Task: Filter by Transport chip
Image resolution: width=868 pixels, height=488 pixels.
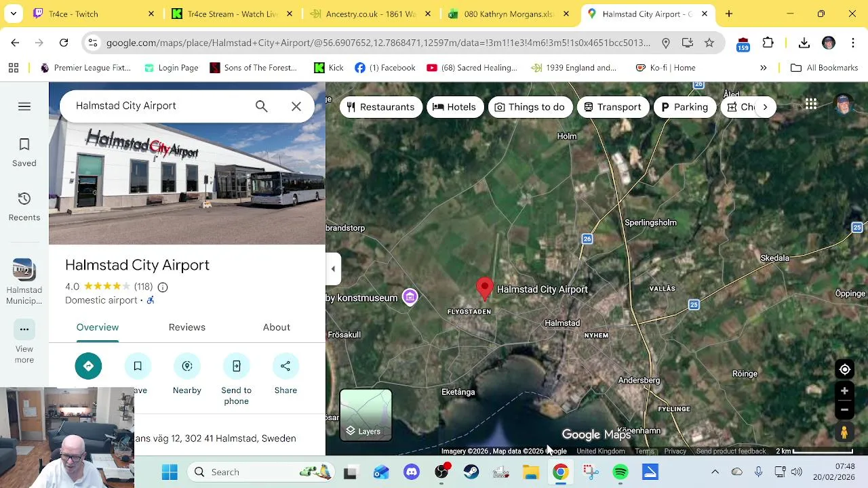Action: (612, 107)
